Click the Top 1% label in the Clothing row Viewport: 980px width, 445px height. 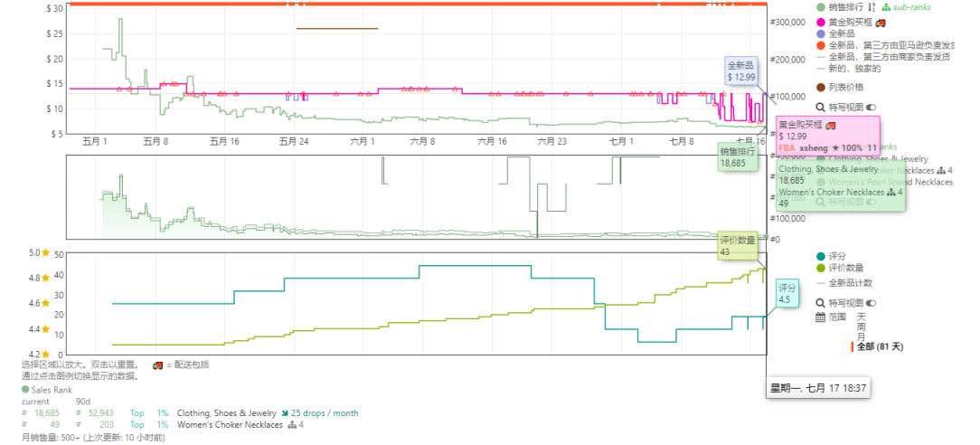click(x=149, y=413)
